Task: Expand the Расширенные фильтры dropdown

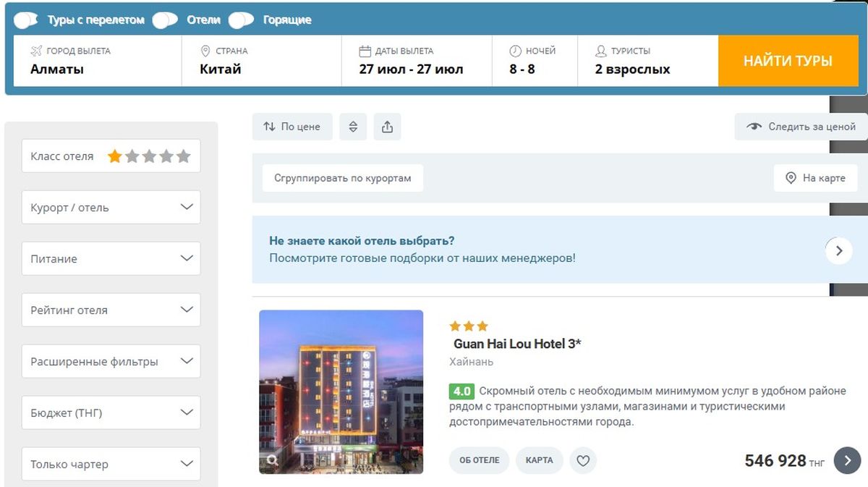Action: (x=111, y=361)
